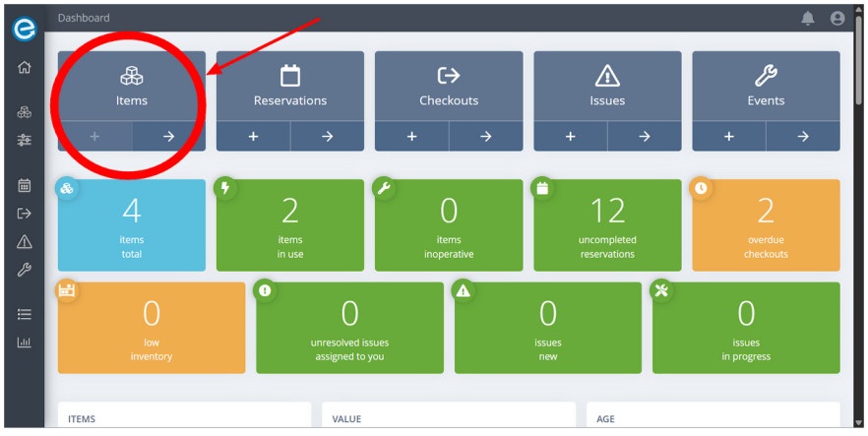This screenshot has height=436, width=868.
Task: Add a new checkout with plus
Action: pyautogui.click(x=411, y=136)
